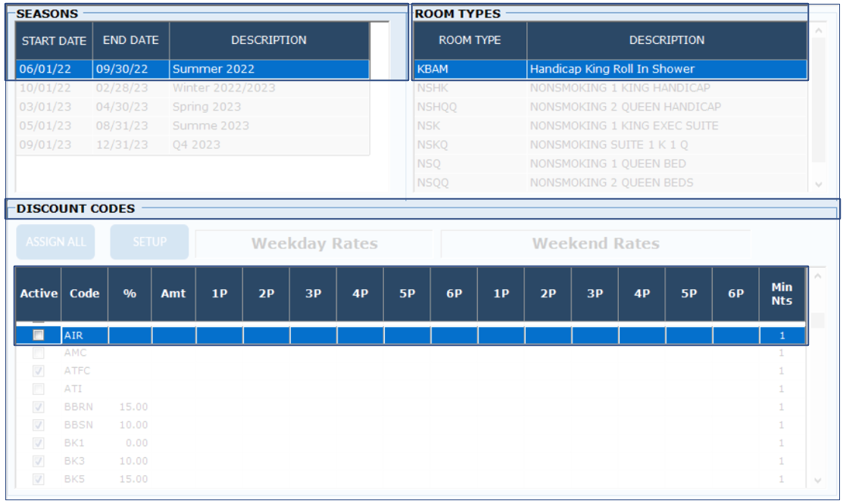
Task: Select the Weekday Rates header
Action: coord(314,244)
